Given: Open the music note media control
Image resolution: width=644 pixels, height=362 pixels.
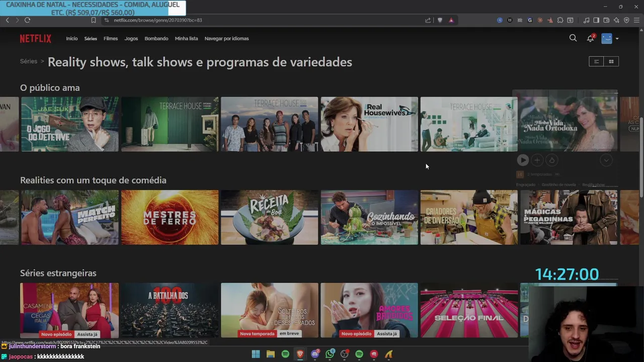Looking at the screenshot, I should tap(586, 20).
